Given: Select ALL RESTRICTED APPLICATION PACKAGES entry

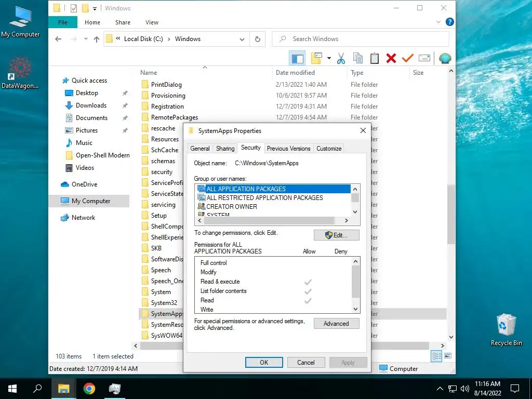Looking at the screenshot, I should [264, 198].
